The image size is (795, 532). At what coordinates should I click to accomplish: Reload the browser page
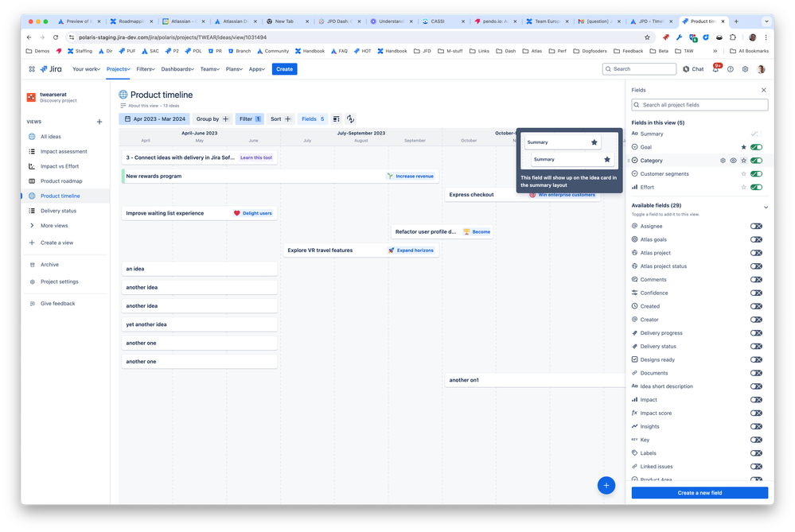(x=55, y=37)
